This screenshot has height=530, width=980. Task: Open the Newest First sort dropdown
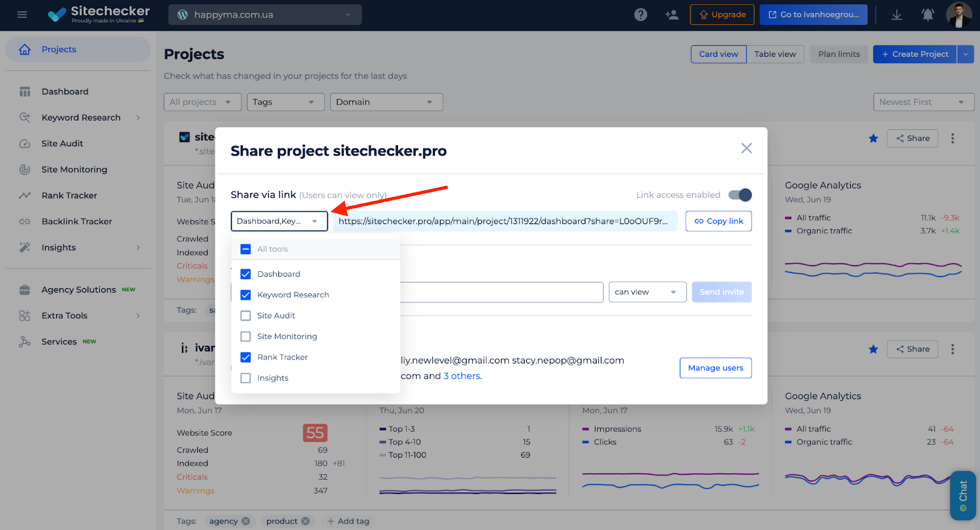click(924, 102)
